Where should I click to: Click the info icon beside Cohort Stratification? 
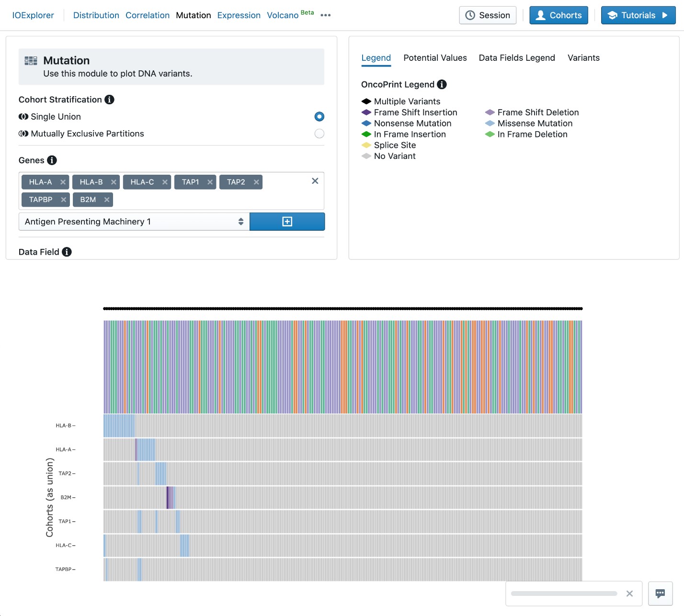coord(109,100)
